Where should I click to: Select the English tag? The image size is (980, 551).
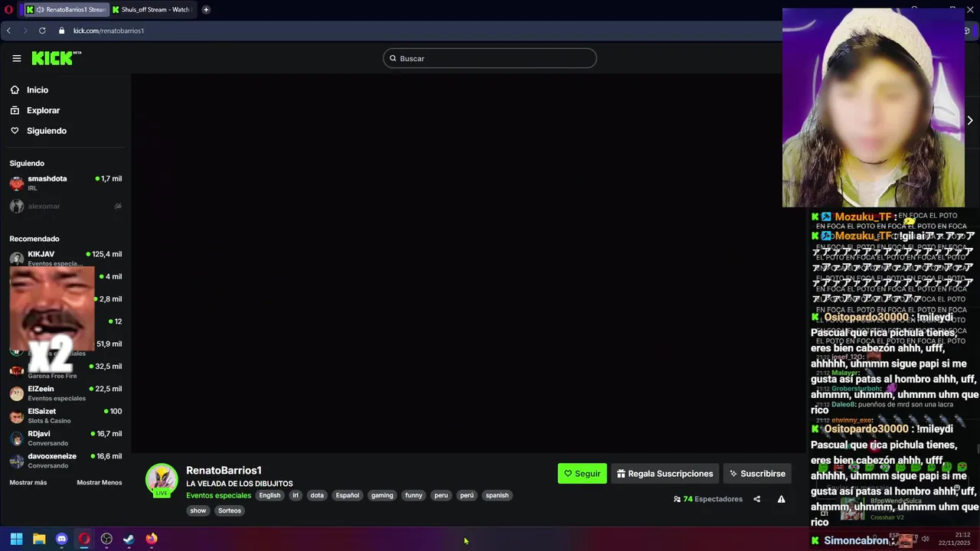(269, 495)
